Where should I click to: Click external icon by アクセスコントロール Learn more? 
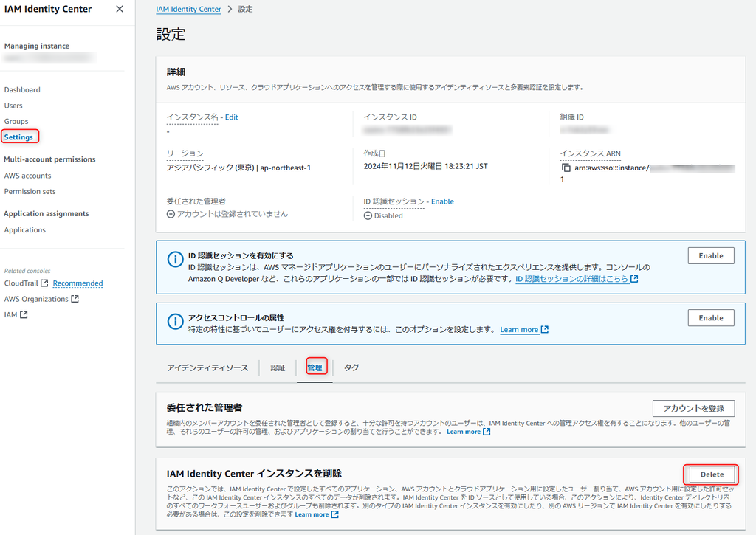pyautogui.click(x=545, y=330)
